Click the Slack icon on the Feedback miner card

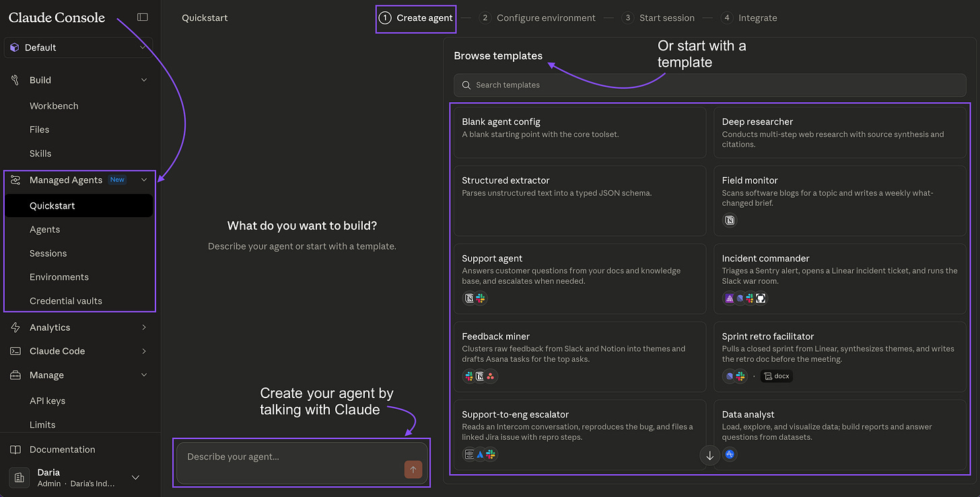(x=470, y=377)
